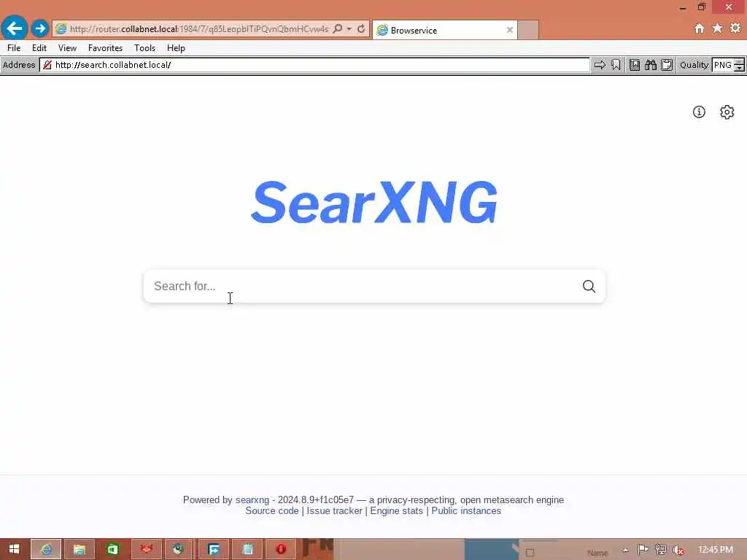
Task: Open the Issue tracker link
Action: coord(334,511)
